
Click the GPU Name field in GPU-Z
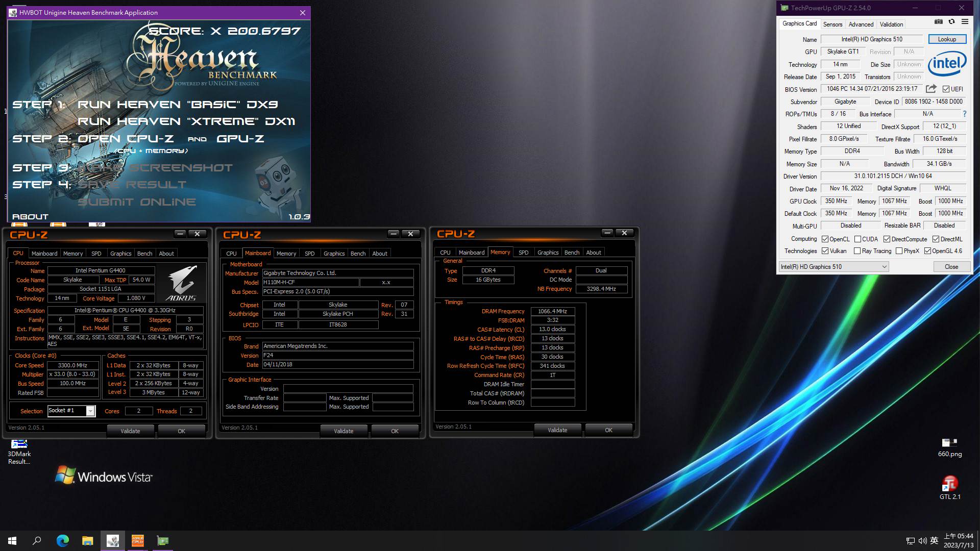872,39
